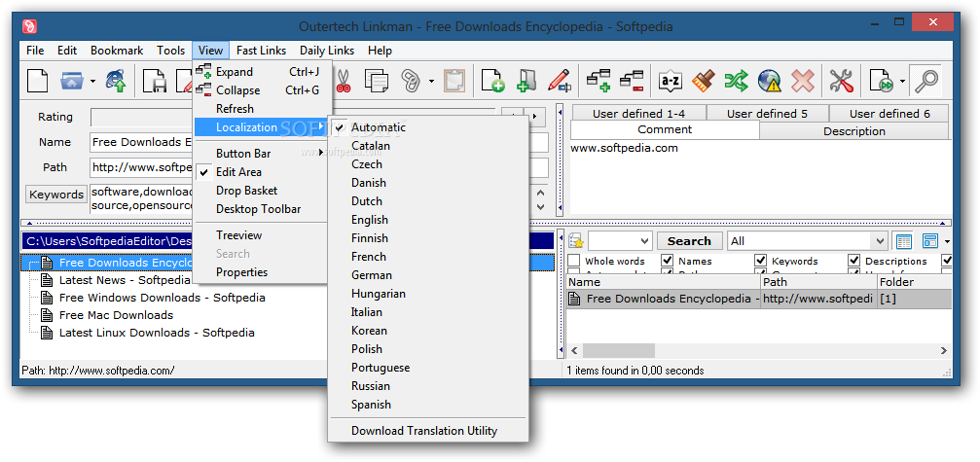Open the File menu
The width and height of the screenshot is (980, 462).
tap(35, 51)
